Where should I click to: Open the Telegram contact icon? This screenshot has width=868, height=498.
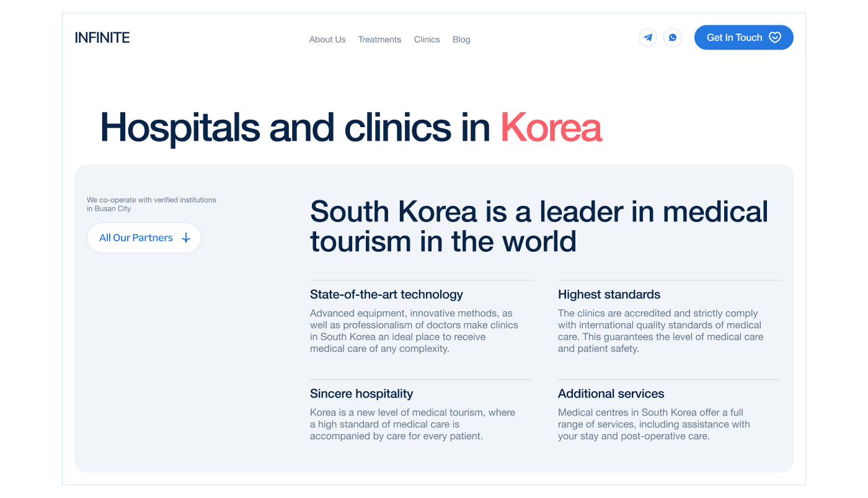[648, 37]
